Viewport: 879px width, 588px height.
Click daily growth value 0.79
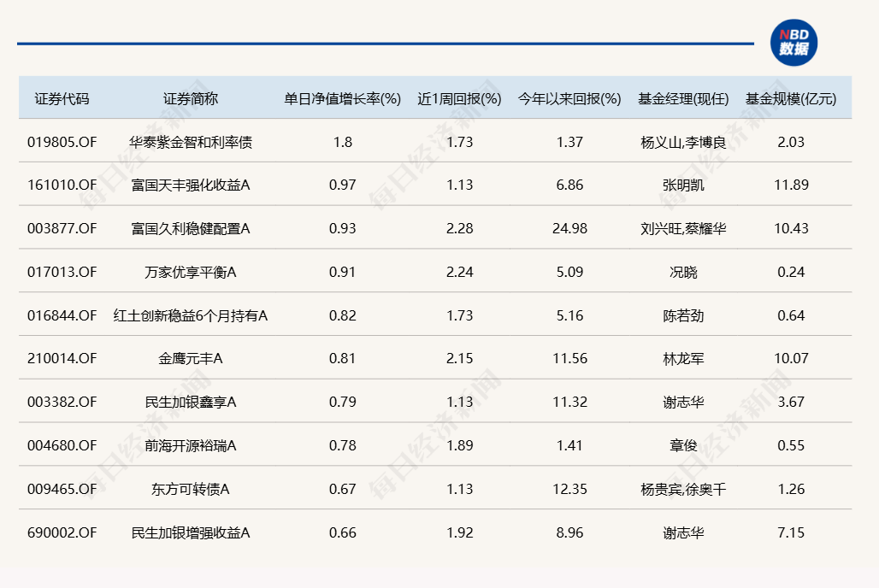343,402
